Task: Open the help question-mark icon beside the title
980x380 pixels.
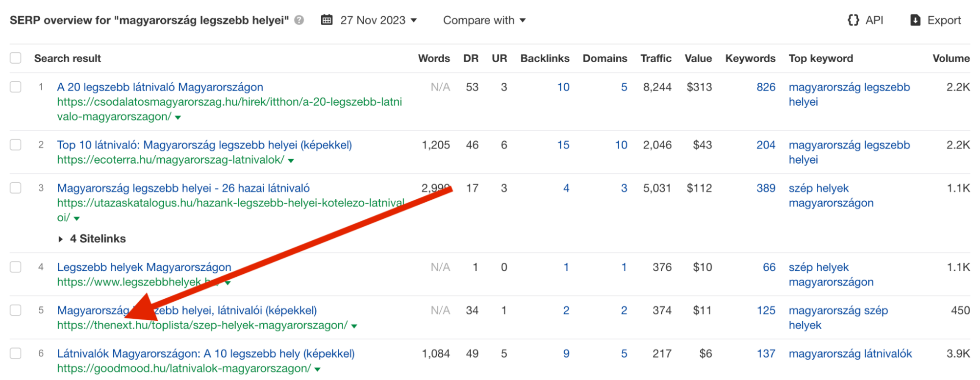Action: point(299,20)
